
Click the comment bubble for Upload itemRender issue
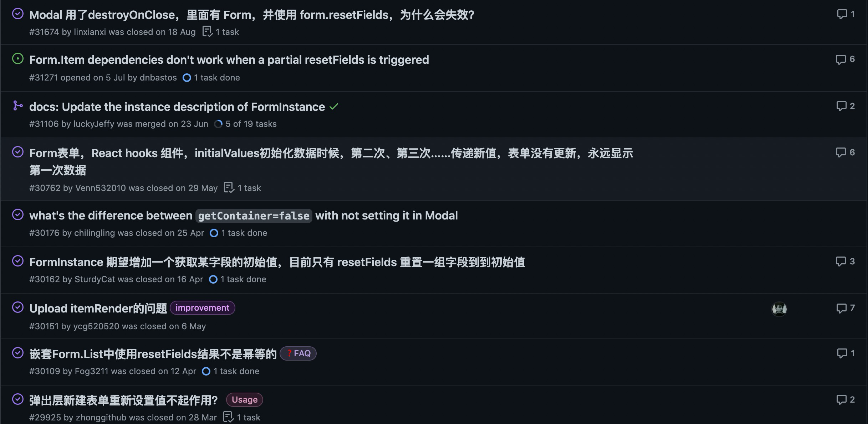point(841,308)
